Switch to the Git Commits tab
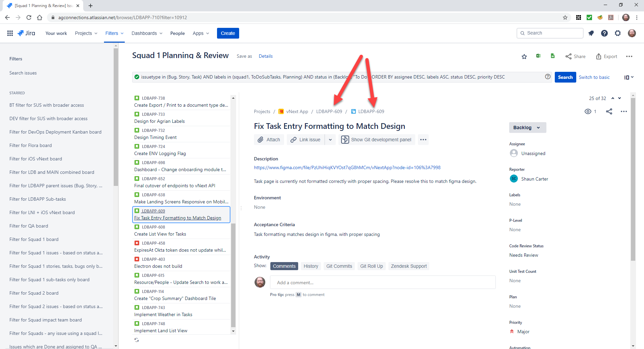 339,266
